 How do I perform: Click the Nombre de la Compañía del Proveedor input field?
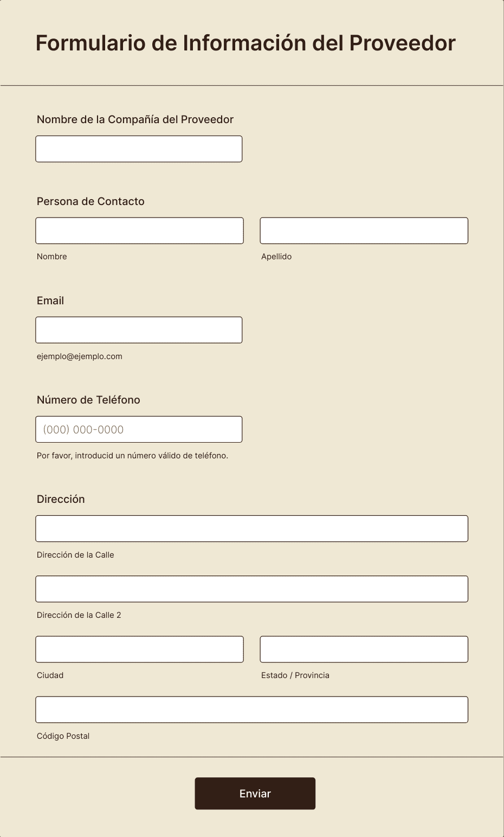[139, 149]
